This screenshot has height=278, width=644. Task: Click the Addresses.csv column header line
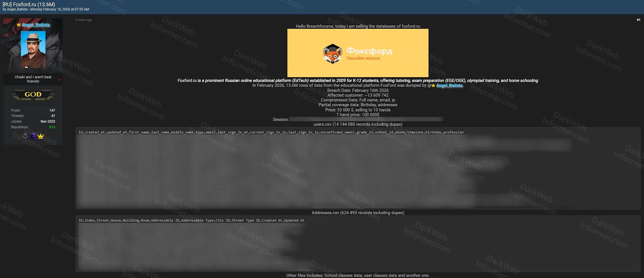point(191,220)
